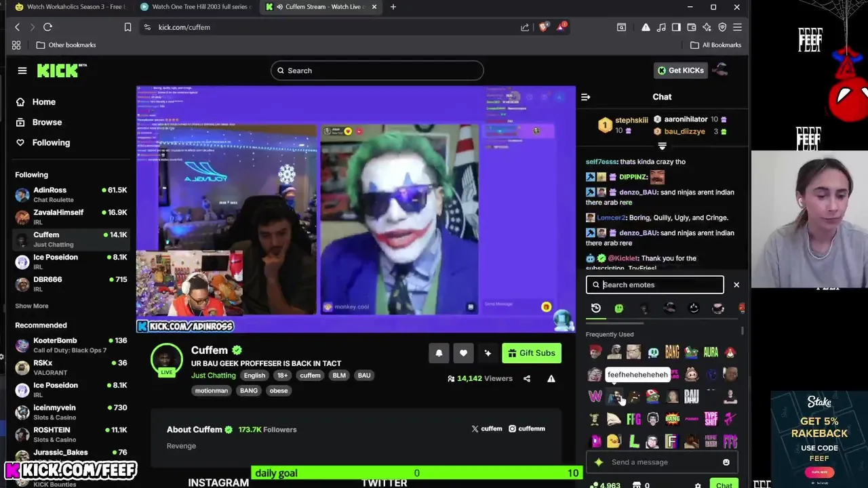Open KooterBomb recommended channel
868x488 pixels.
click(71, 345)
